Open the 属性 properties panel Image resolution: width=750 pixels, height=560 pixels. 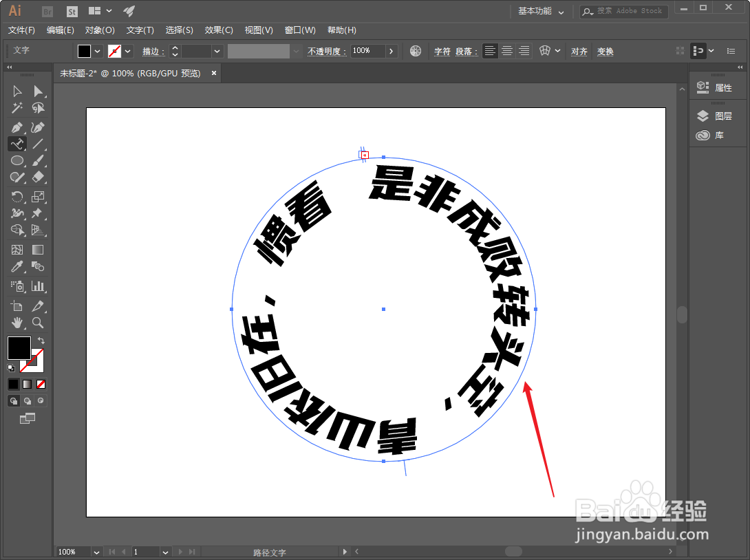(715, 87)
